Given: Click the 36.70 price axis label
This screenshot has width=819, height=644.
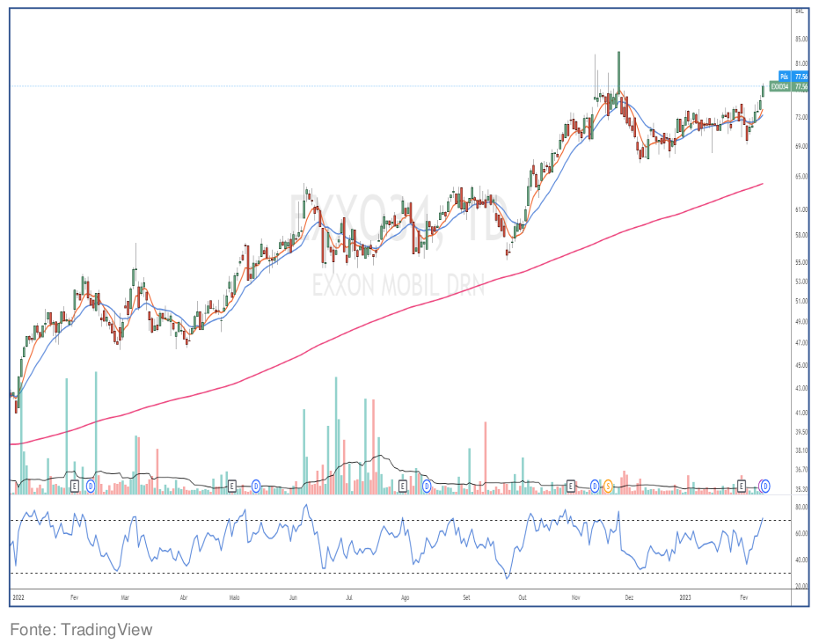Looking at the screenshot, I should point(801,470).
